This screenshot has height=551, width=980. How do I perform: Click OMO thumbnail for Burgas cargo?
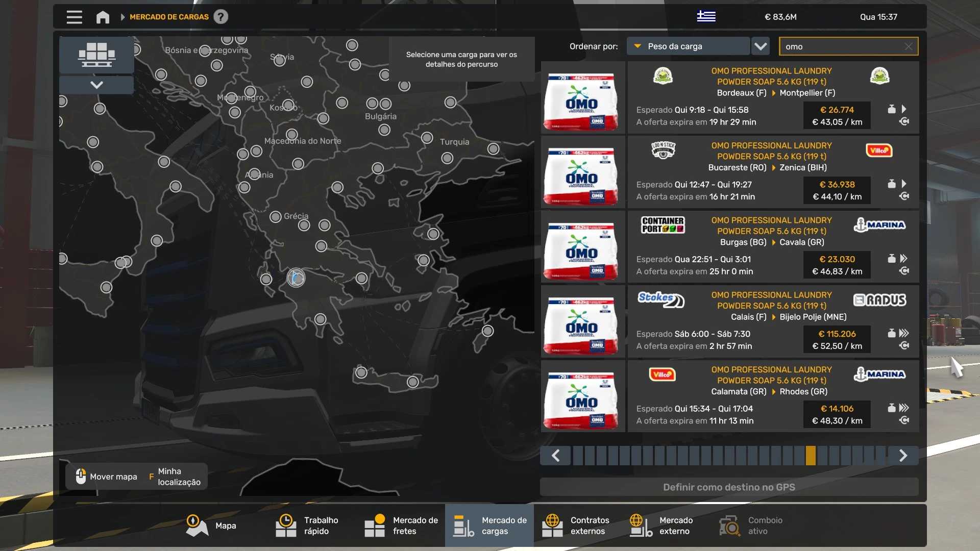click(x=582, y=246)
